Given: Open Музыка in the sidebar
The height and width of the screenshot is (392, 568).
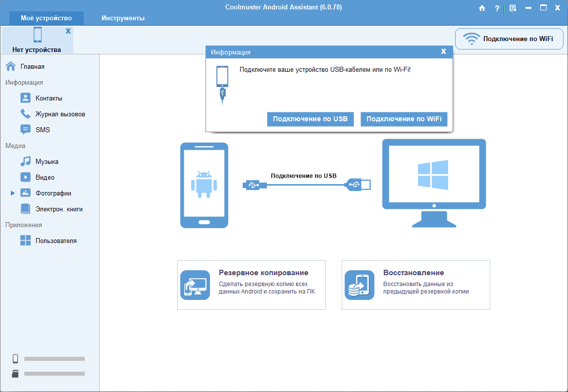Looking at the screenshot, I should [47, 161].
